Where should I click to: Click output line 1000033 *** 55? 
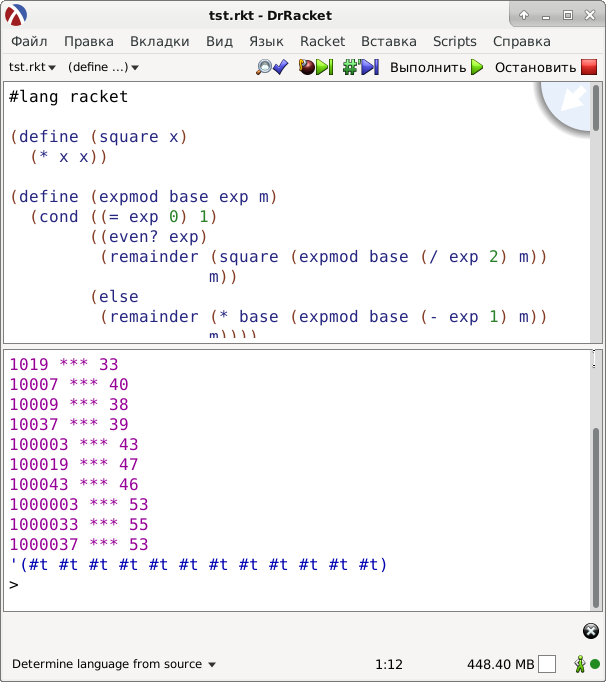79,524
